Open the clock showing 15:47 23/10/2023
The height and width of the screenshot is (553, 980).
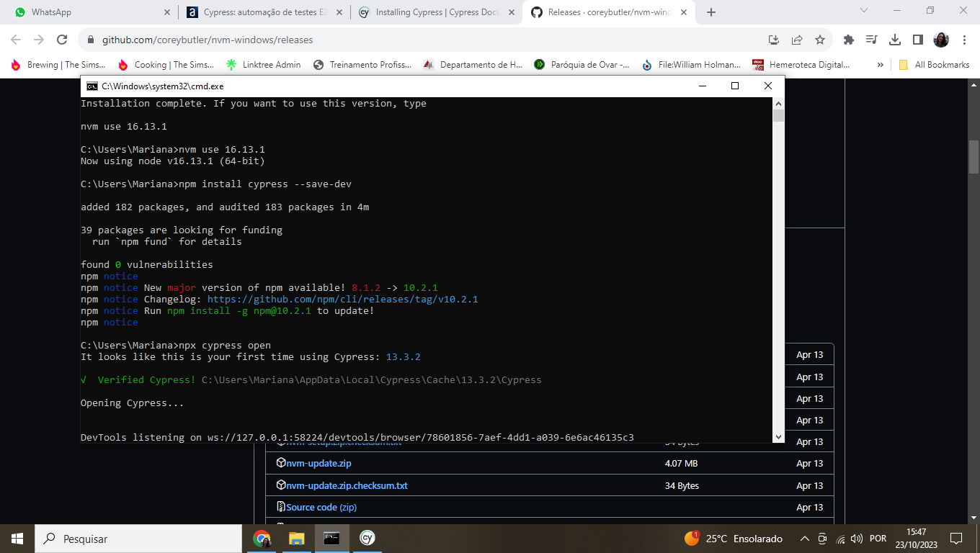pos(916,539)
